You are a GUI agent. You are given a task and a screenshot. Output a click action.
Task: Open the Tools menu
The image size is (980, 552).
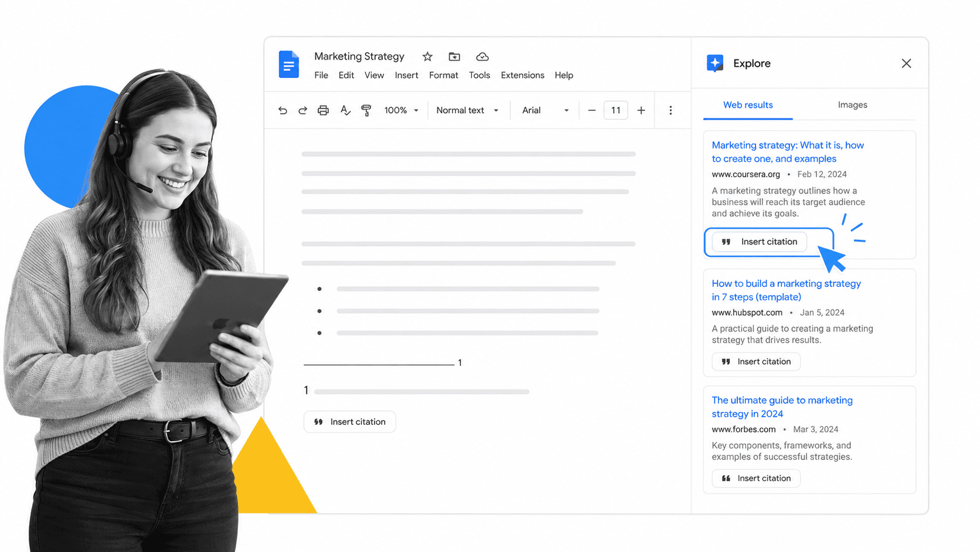click(479, 75)
